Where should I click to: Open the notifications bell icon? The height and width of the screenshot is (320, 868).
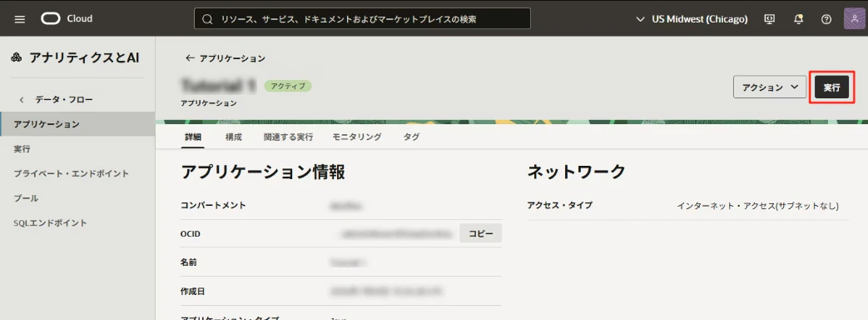click(798, 19)
